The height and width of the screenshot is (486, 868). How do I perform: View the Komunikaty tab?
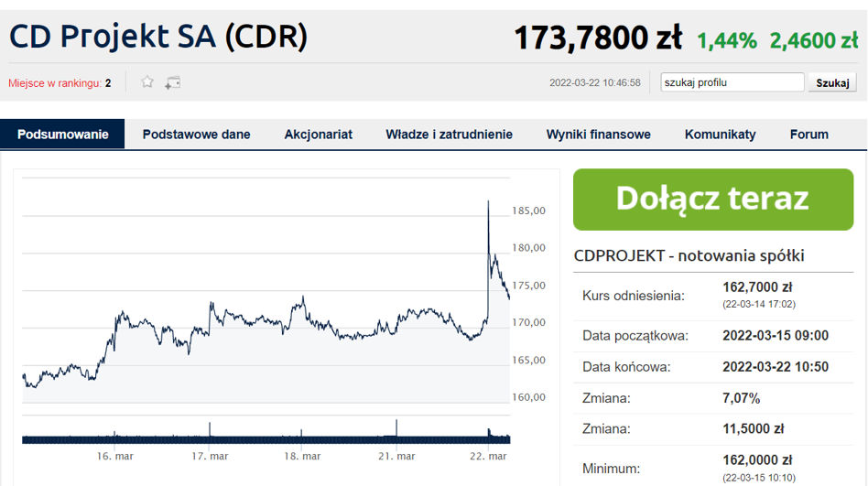click(x=720, y=135)
